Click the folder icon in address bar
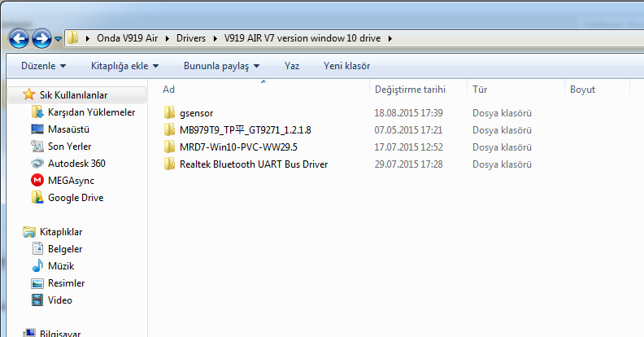Image resolution: width=644 pixels, height=337 pixels. coord(73,38)
